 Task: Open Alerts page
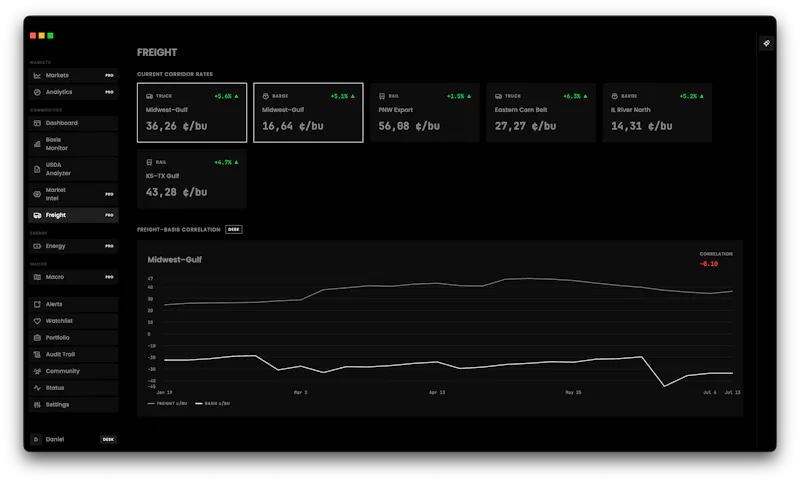pyautogui.click(x=73, y=304)
